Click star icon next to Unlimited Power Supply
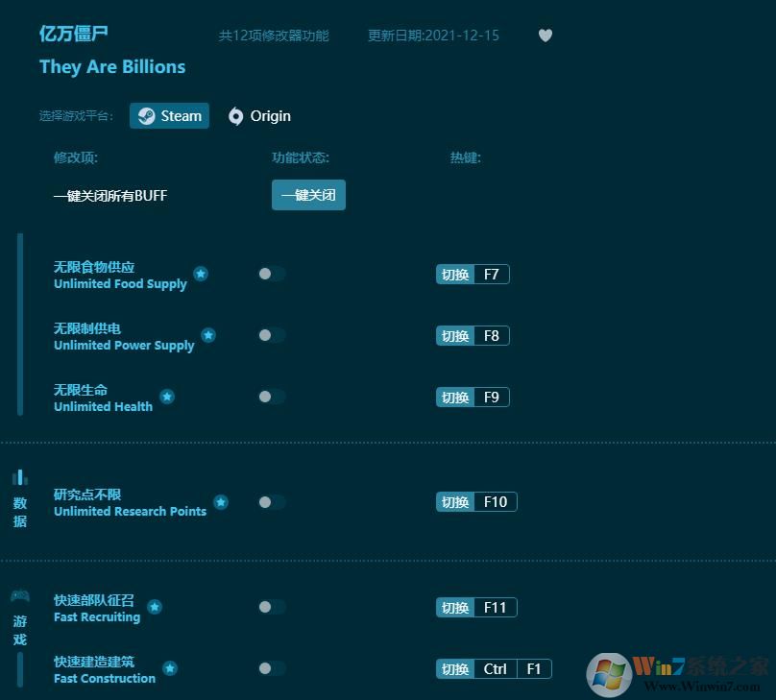Image resolution: width=776 pixels, height=700 pixels. [x=208, y=334]
